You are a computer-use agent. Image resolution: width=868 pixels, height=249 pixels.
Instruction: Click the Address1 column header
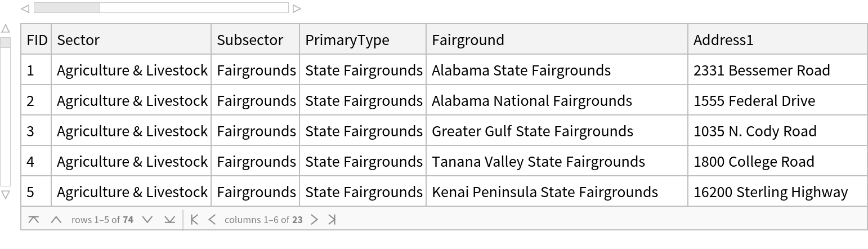pyautogui.click(x=777, y=40)
